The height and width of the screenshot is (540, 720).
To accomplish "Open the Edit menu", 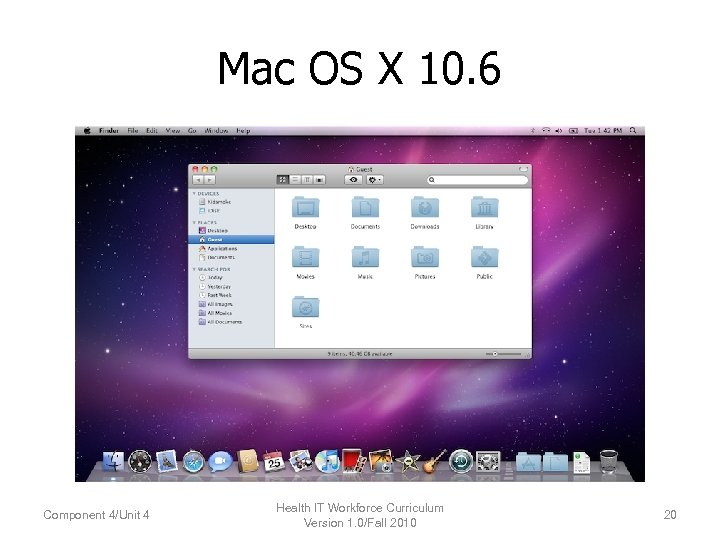I will click(x=152, y=131).
